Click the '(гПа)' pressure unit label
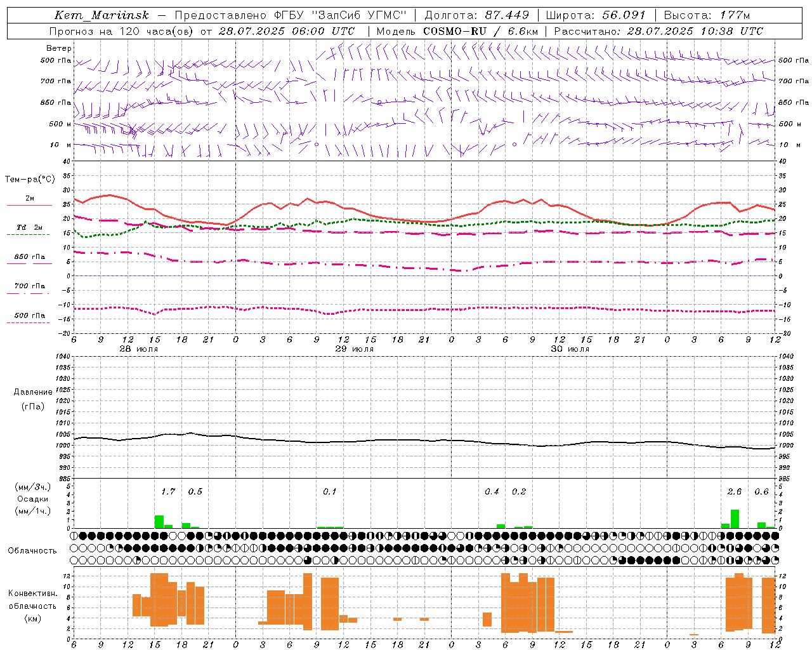 click(x=33, y=407)
